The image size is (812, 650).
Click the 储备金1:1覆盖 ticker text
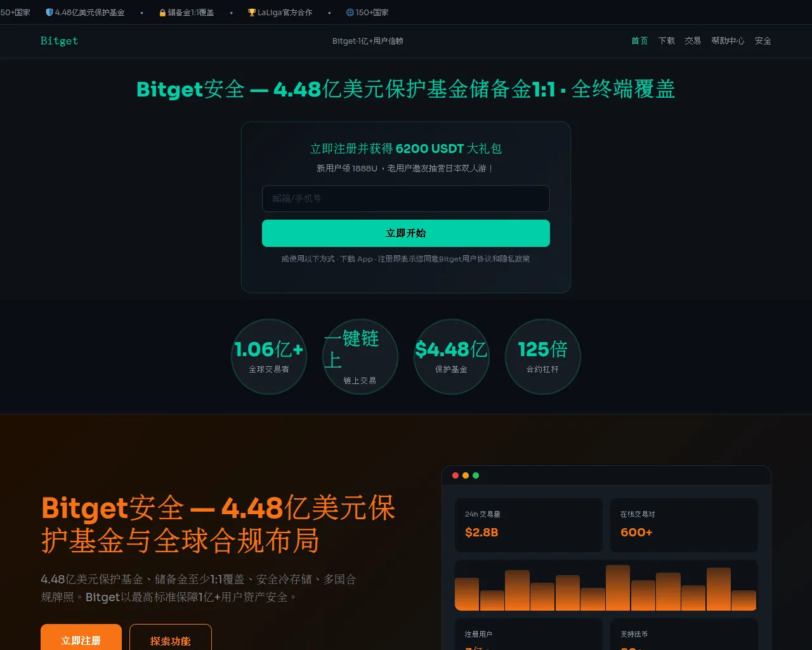click(191, 13)
